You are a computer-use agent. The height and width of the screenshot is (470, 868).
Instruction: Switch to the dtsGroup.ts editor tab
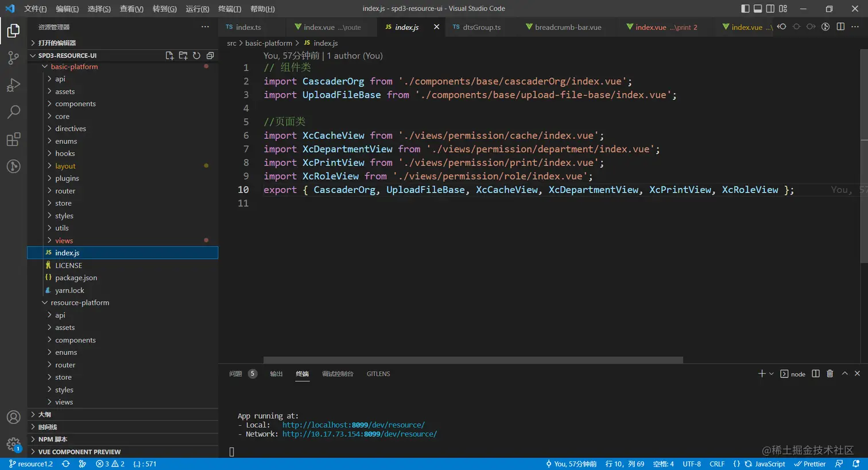coord(481,27)
